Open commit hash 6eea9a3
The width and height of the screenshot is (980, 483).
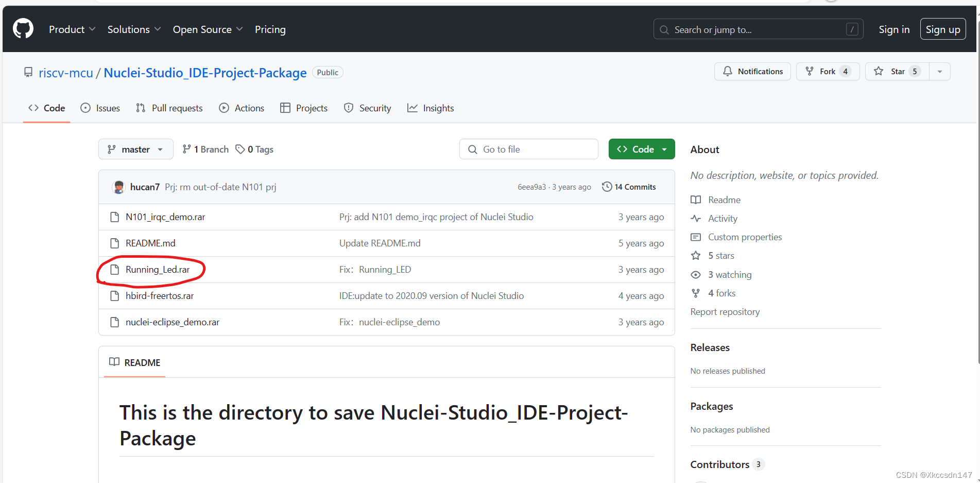pyautogui.click(x=531, y=187)
